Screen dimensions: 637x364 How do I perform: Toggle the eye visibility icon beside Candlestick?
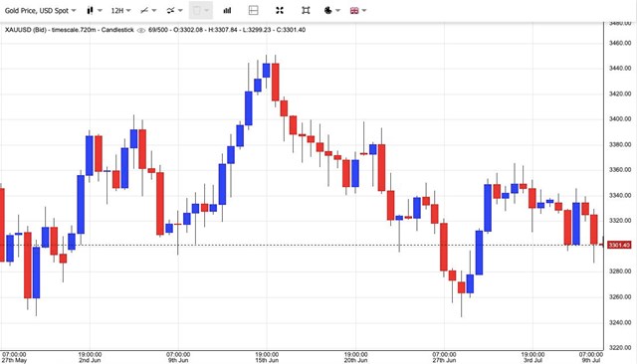tap(141, 30)
